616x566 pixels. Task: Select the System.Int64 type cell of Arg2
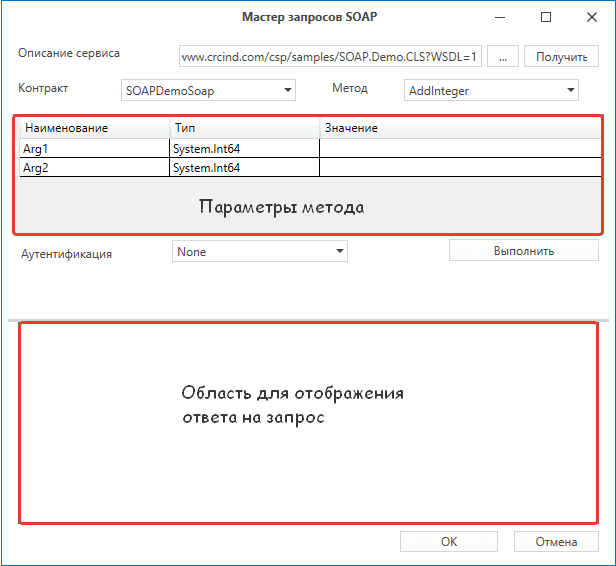coord(244,168)
